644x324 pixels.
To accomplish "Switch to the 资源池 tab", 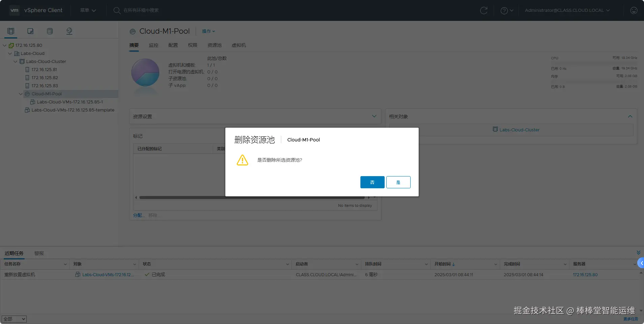I will pyautogui.click(x=215, y=45).
